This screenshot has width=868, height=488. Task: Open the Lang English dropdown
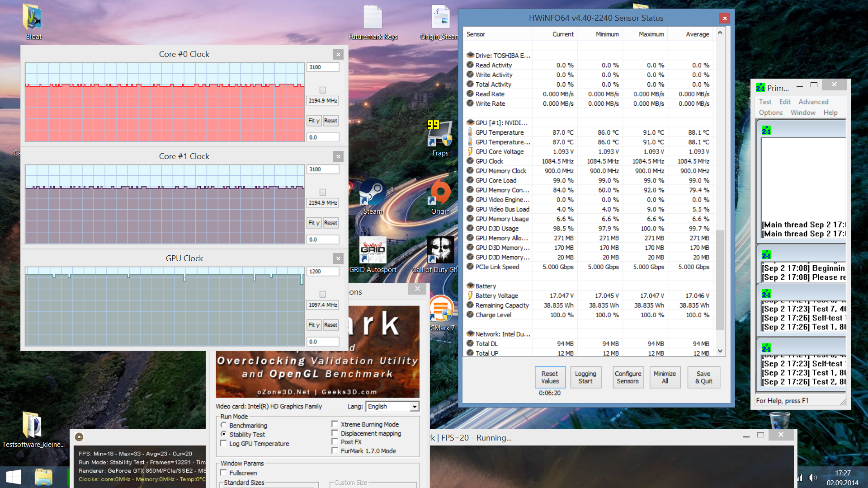(414, 407)
